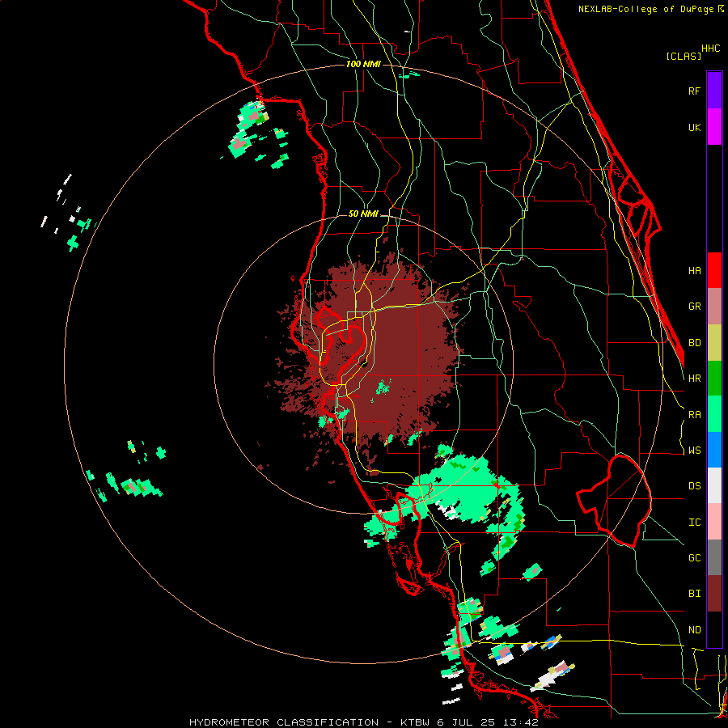Image resolution: width=728 pixels, height=728 pixels.
Task: Click the "IC" legend label
Action: click(694, 523)
